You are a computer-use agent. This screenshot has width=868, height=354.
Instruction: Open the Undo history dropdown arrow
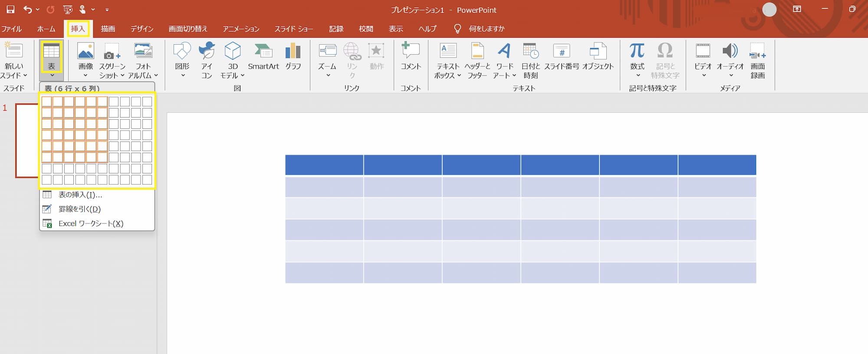coord(38,10)
